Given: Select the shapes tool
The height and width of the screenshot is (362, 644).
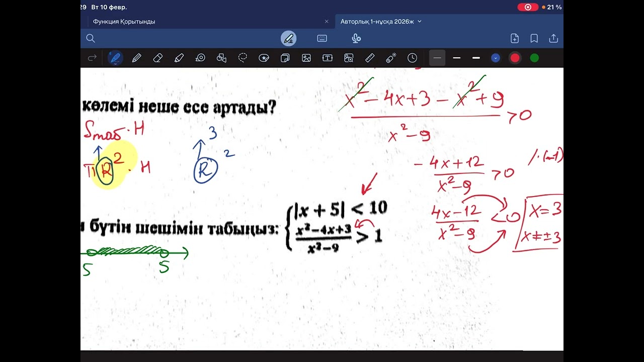Looking at the screenshot, I should point(221,58).
